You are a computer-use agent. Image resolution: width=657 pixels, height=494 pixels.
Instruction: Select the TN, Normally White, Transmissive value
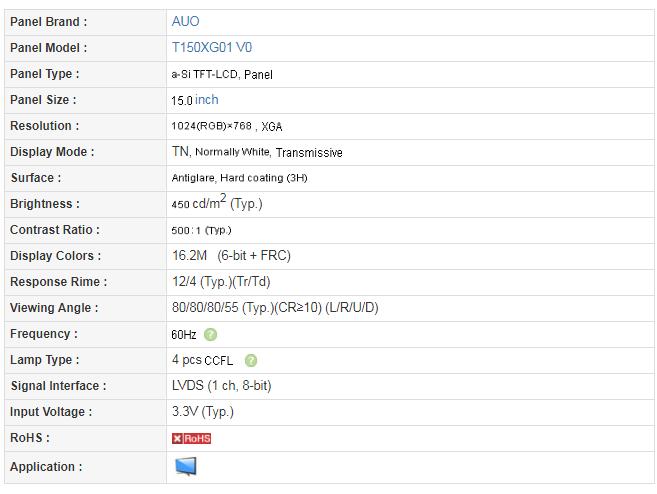pyautogui.click(x=257, y=152)
